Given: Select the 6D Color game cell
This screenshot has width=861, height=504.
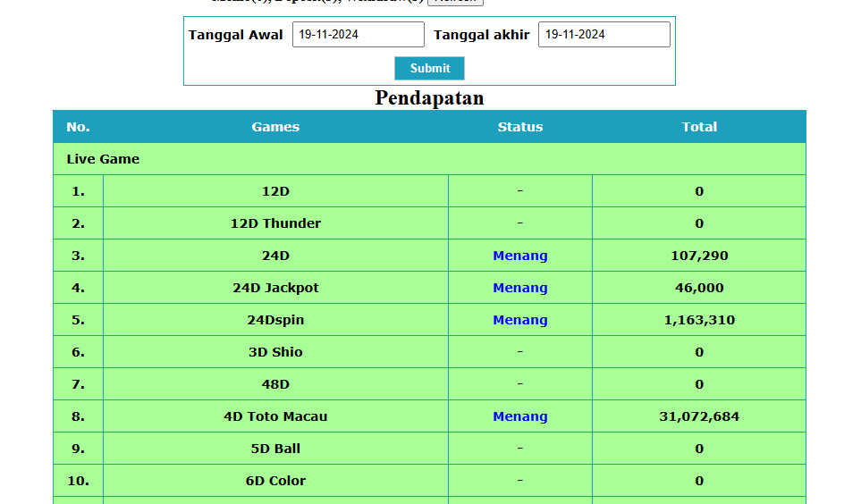Looking at the screenshot, I should [275, 481].
